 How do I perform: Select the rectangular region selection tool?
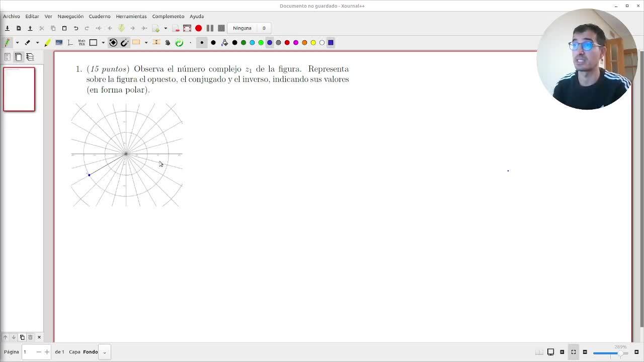[136, 43]
